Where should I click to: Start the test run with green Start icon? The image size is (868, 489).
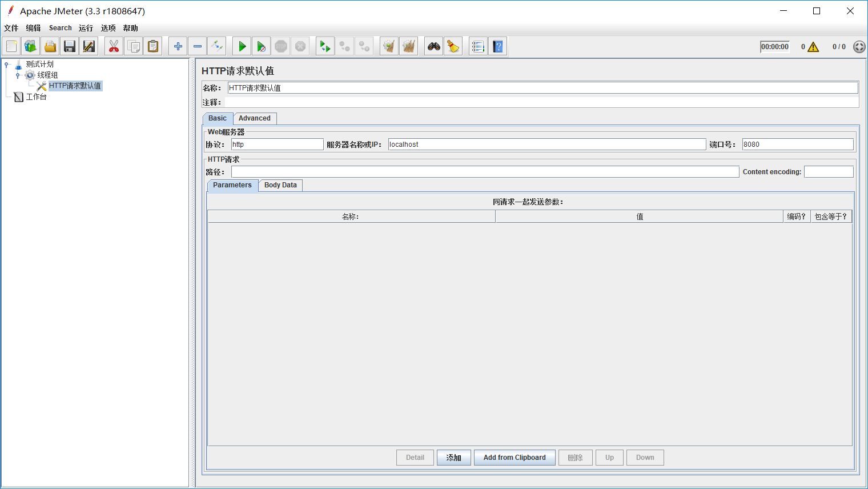241,46
